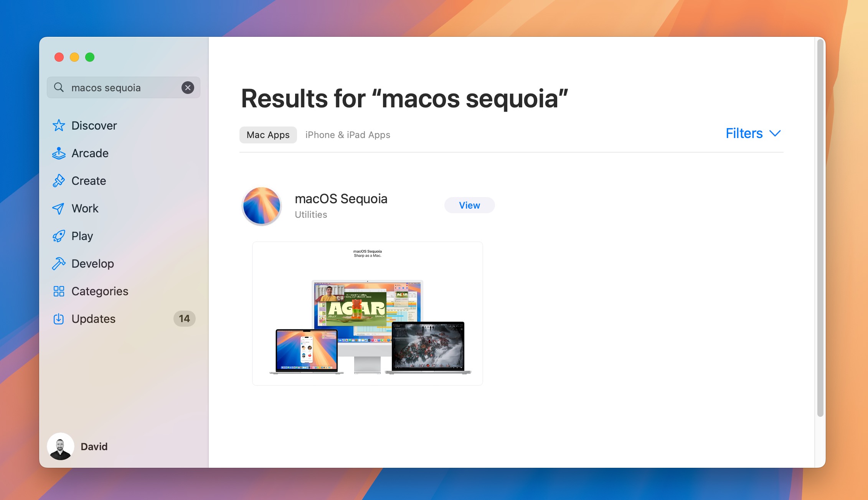Screen dimensions: 868x500
Task: Open the Arcade section
Action: (x=89, y=153)
